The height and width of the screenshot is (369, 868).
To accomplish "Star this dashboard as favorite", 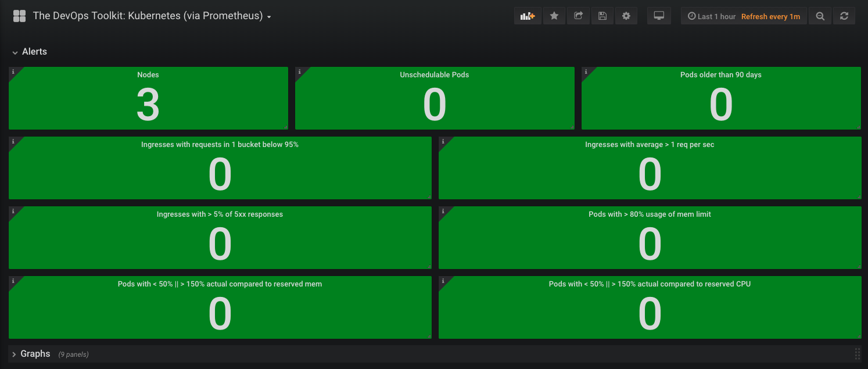I will coord(554,16).
